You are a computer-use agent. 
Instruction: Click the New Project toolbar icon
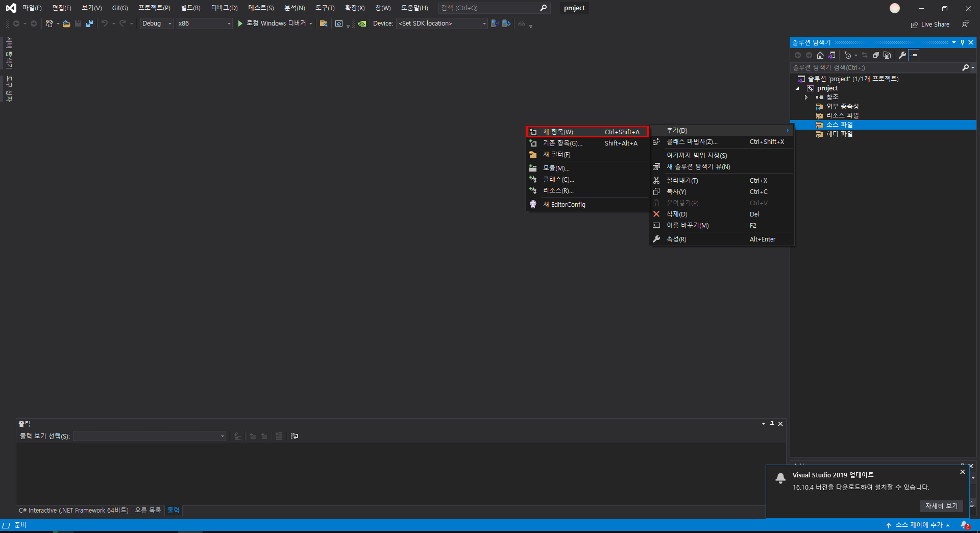tap(49, 23)
